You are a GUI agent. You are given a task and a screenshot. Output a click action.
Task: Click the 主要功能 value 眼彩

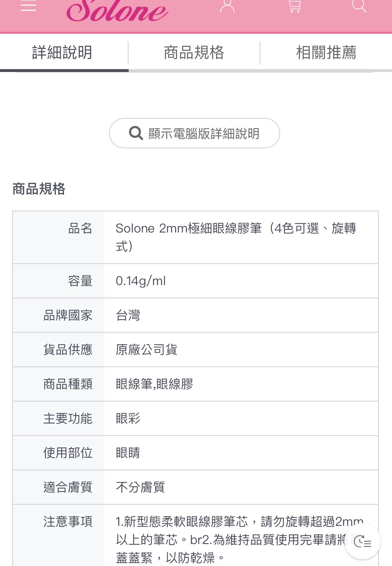tap(128, 419)
